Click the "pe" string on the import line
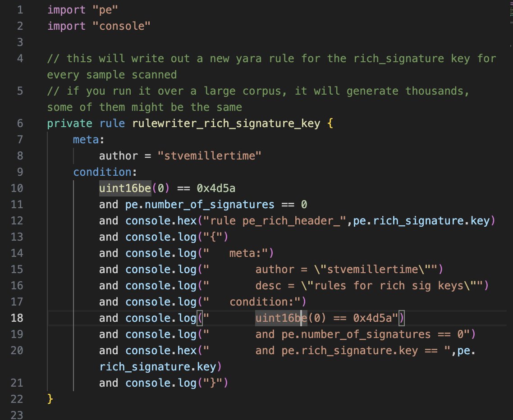This screenshot has height=420, width=513. point(105,10)
